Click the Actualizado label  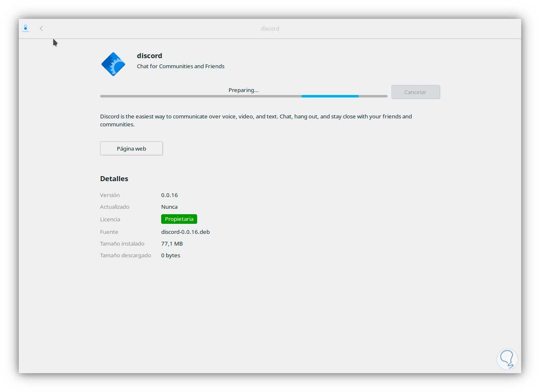[x=115, y=207]
